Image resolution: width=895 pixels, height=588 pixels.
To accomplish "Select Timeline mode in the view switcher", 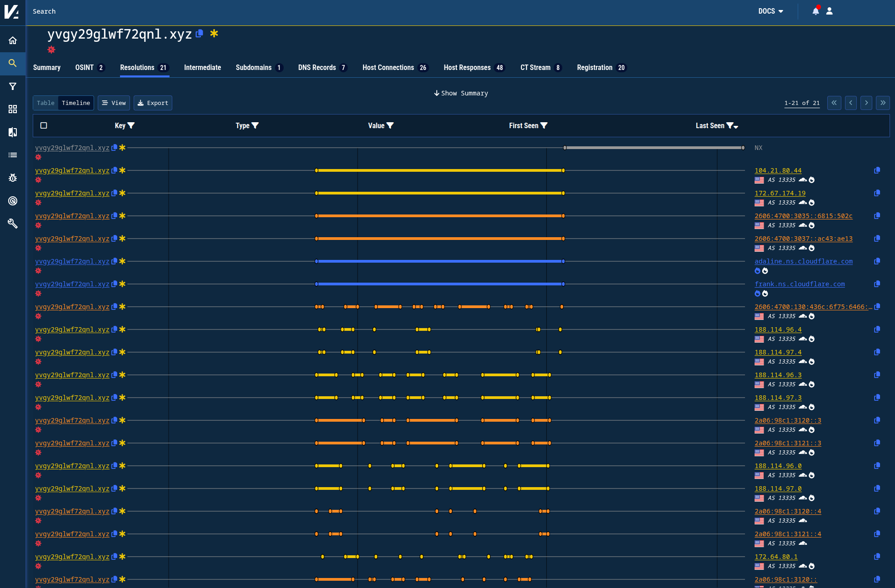I will (x=75, y=103).
